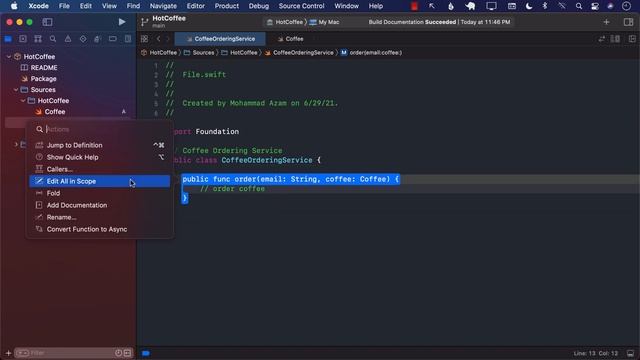
Task: Open the Debug navigator
Action: [x=98, y=39]
